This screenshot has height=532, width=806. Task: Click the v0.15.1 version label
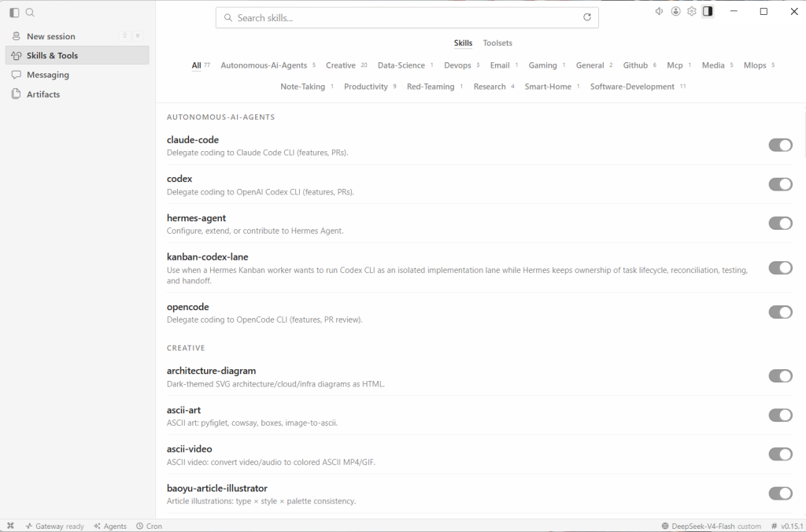787,526
